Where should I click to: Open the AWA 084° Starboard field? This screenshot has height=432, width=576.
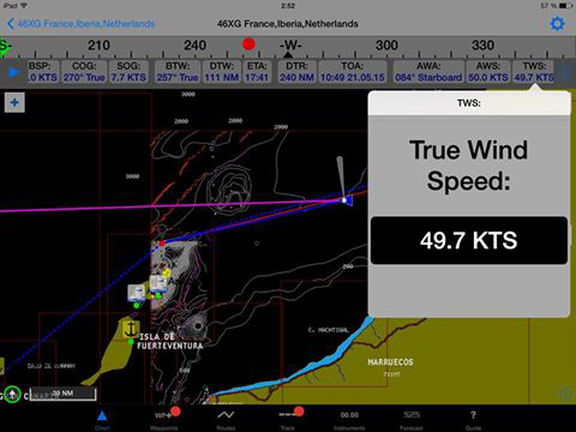point(428,72)
